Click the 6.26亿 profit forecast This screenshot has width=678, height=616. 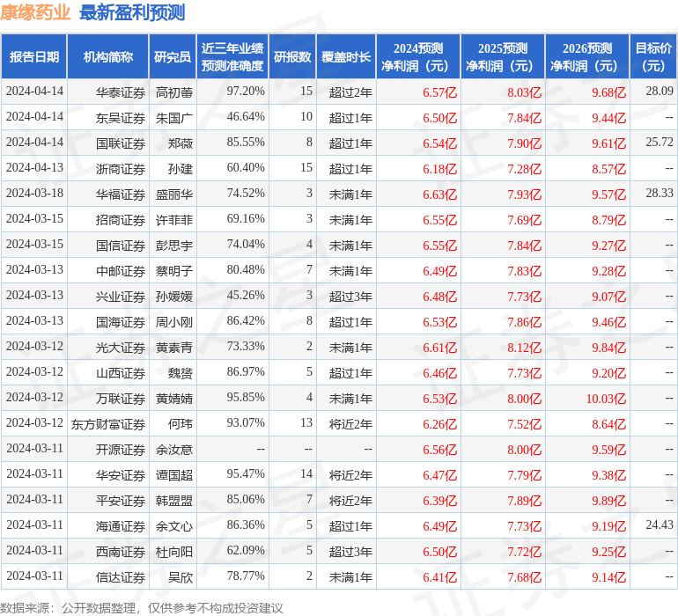[439, 424]
